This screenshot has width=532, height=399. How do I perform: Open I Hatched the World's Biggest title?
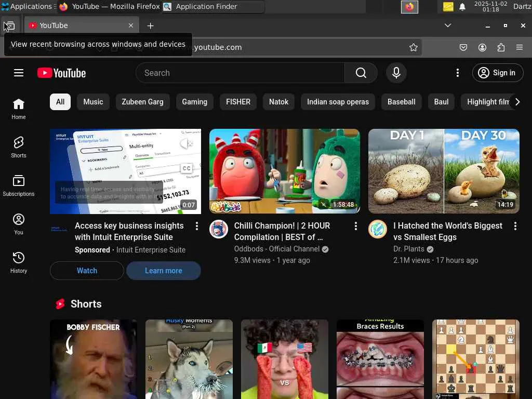[447, 231]
